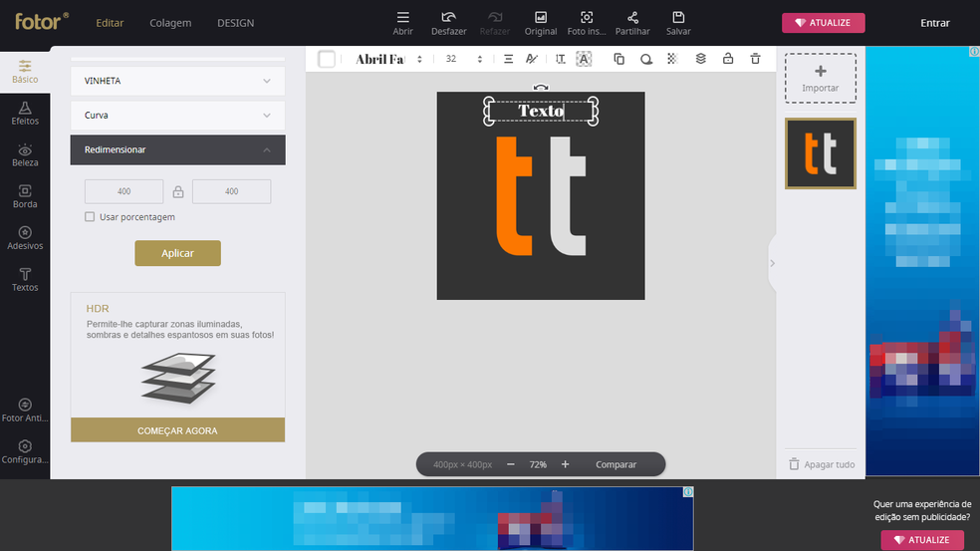
Task: Click the Aplicar button
Action: (177, 253)
